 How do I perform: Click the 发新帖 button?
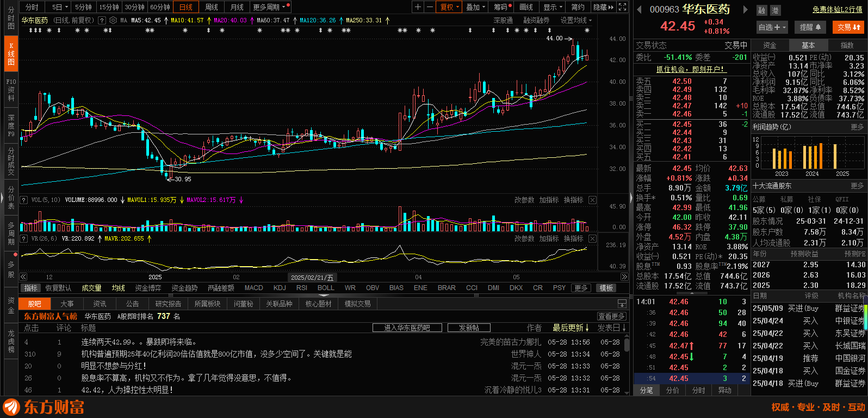point(469,328)
